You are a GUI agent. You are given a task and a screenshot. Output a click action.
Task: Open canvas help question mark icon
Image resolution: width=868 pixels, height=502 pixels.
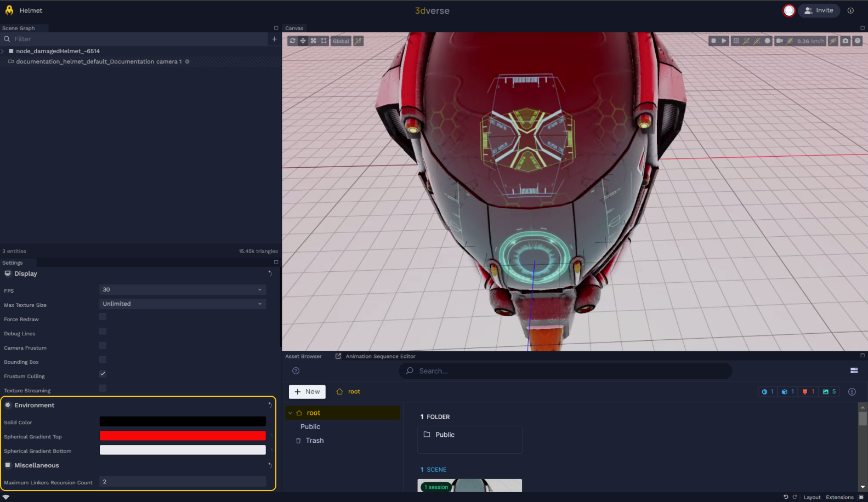click(x=858, y=41)
